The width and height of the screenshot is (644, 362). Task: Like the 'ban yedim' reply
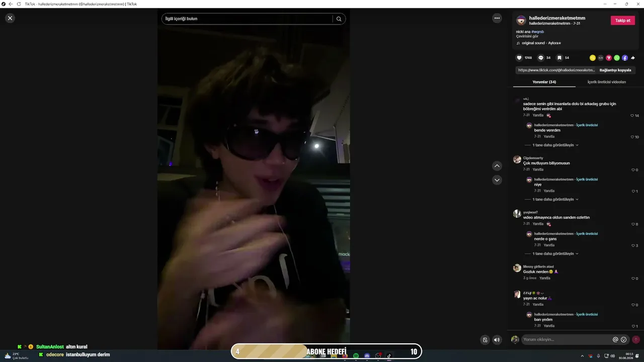pyautogui.click(x=633, y=326)
